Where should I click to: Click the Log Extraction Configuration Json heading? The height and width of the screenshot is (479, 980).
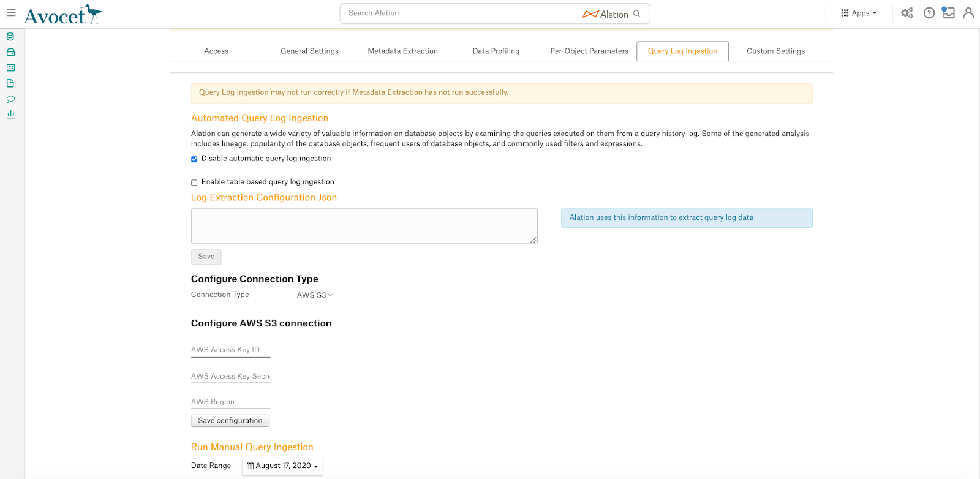(x=264, y=197)
